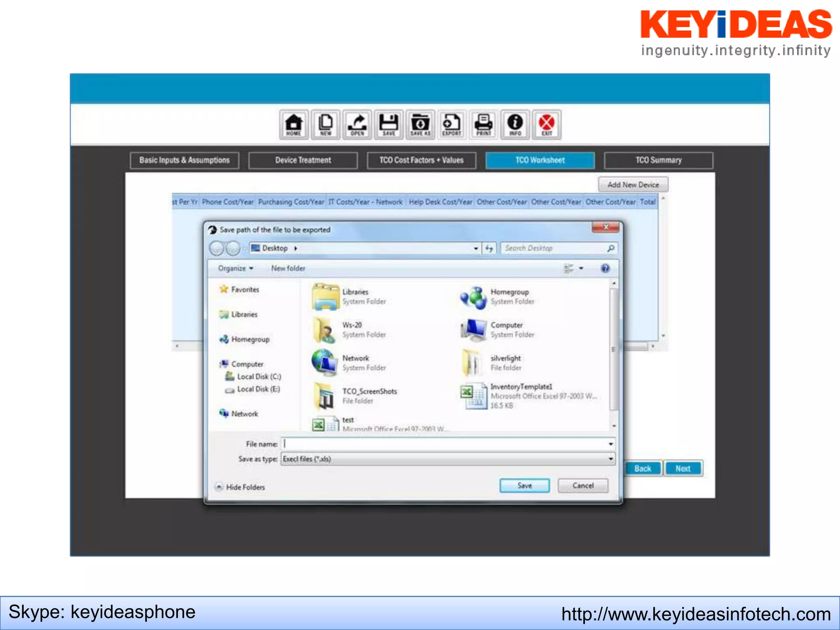Click the Search Desktop box
This screenshot has width=840, height=630.
559,249
